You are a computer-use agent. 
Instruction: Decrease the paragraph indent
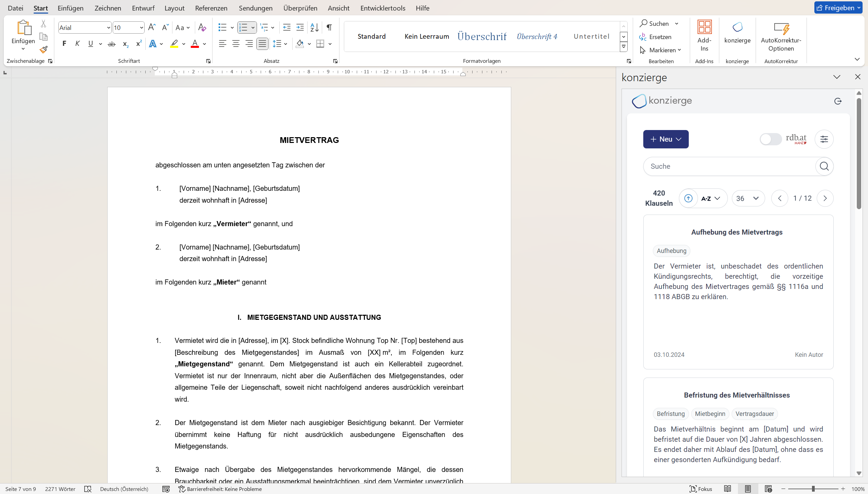[x=287, y=27]
